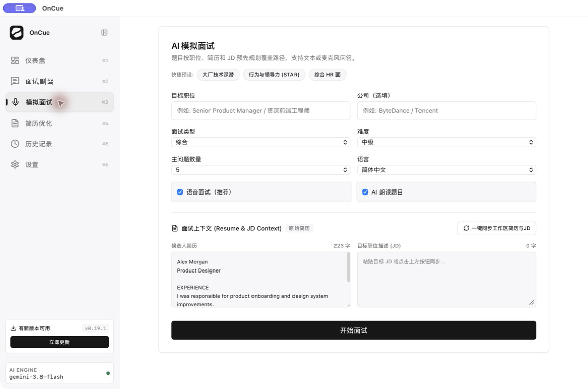Screen dimensions: 588x389
Task: Collapse the sidebar using the panel icon
Action: [x=104, y=32]
